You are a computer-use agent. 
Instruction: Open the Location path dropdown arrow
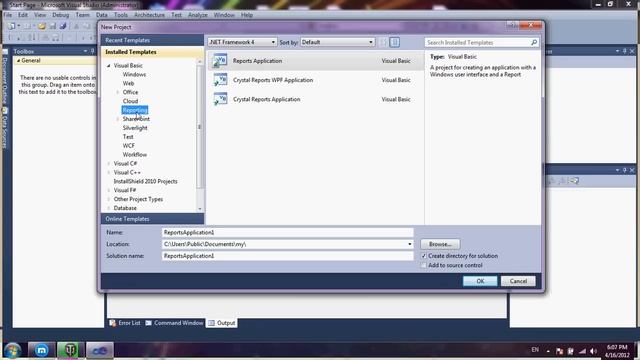click(409, 244)
